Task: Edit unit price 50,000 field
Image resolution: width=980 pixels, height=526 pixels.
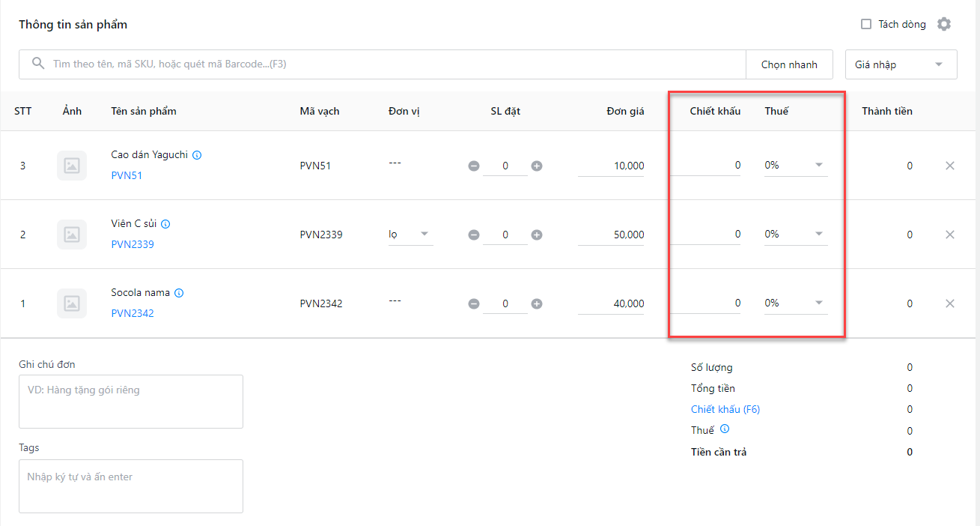Action: [611, 235]
